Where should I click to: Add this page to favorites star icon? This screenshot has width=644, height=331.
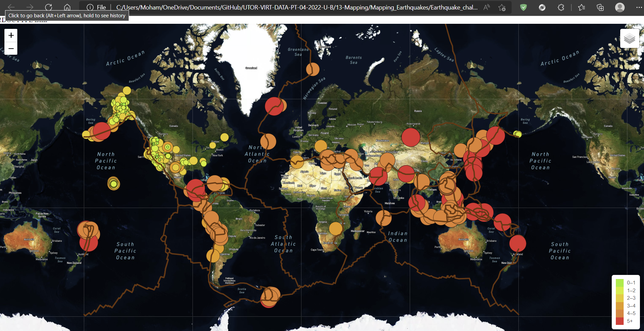pos(502,7)
